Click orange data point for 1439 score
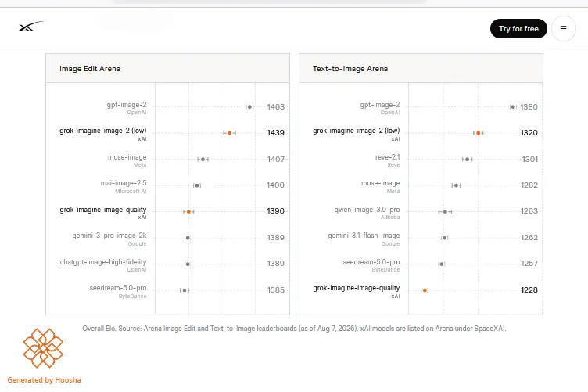 click(230, 133)
